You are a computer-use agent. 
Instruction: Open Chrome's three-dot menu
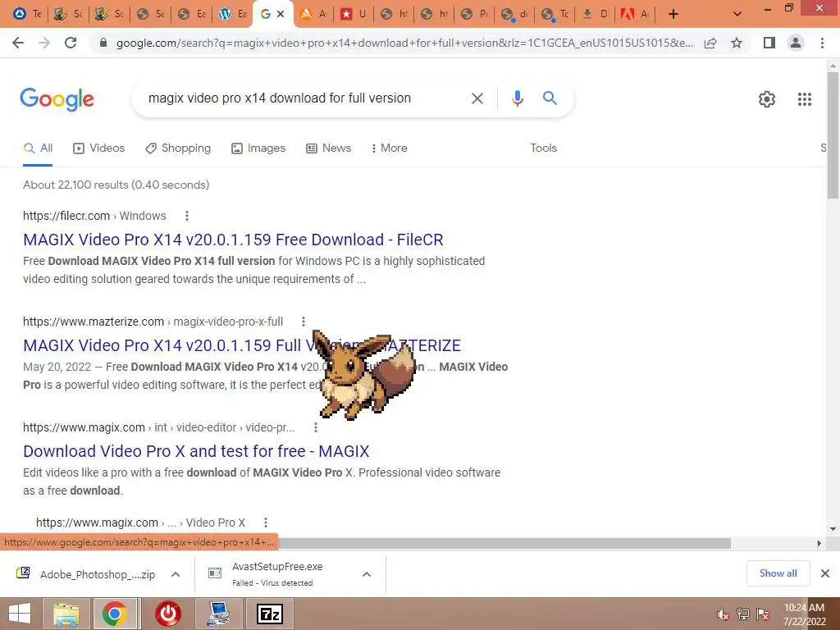point(822,43)
